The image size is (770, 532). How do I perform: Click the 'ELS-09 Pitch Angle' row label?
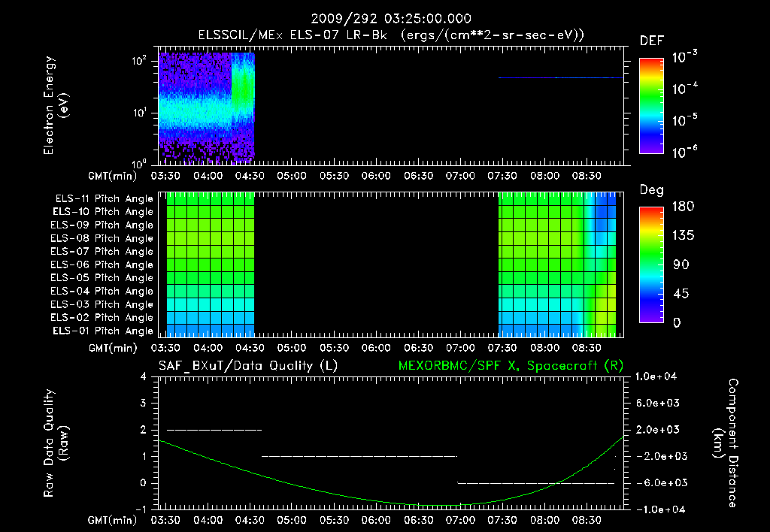pos(102,225)
